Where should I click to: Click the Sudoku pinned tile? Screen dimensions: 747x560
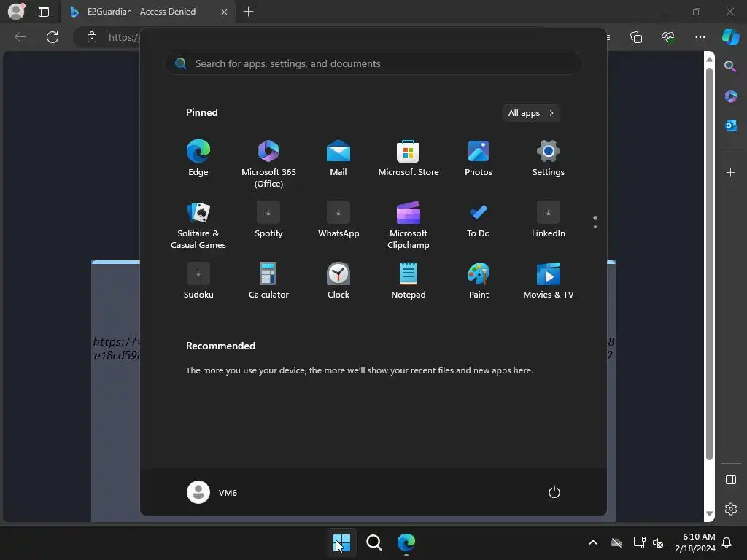point(198,281)
